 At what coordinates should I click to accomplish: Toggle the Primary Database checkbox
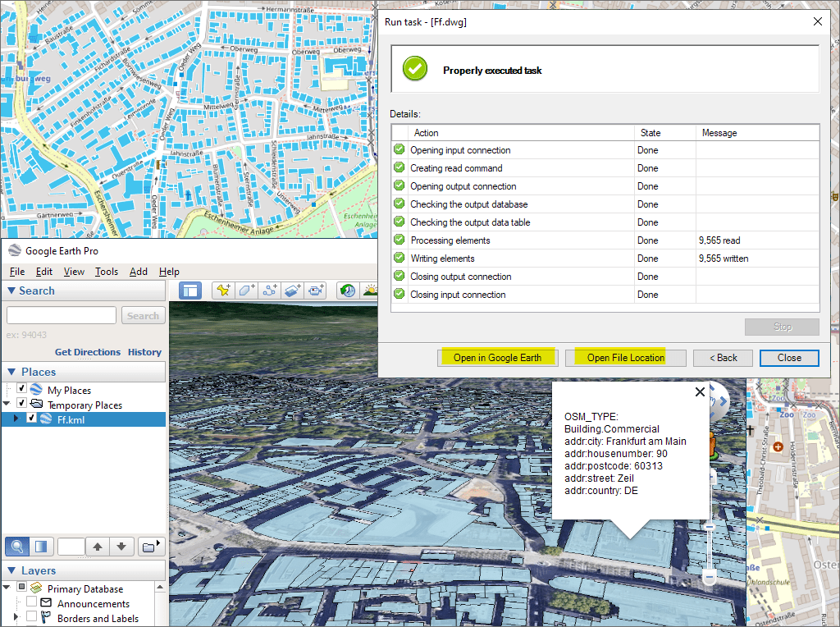pyautogui.click(x=21, y=587)
